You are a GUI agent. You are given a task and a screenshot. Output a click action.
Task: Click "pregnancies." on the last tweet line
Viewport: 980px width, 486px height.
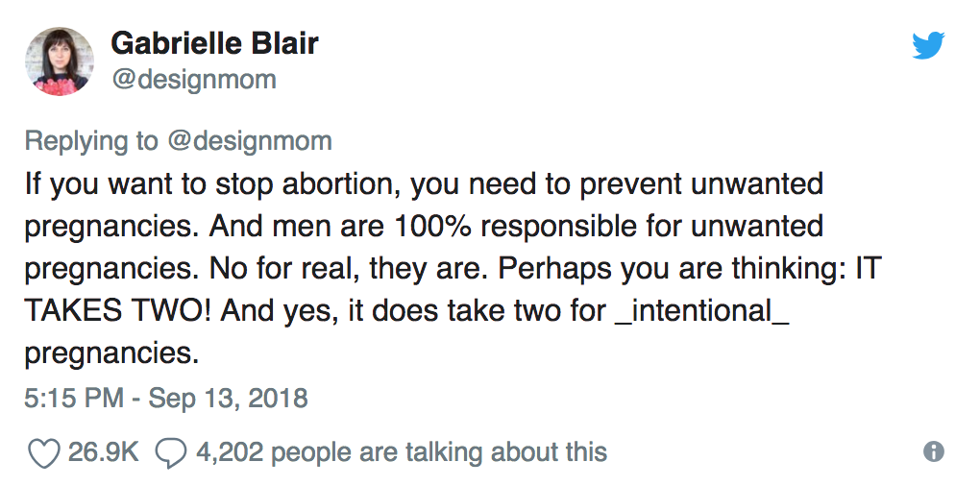click(x=111, y=354)
